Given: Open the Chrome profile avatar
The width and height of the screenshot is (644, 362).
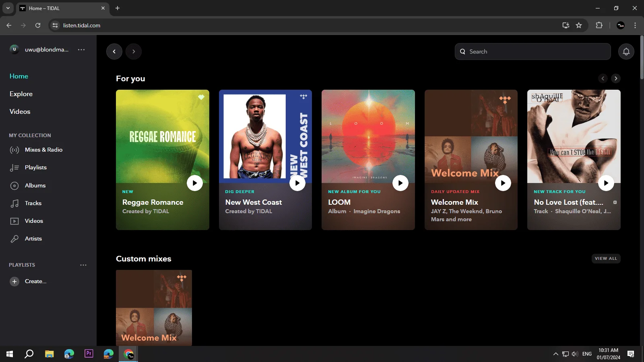Looking at the screenshot, I should 621,25.
